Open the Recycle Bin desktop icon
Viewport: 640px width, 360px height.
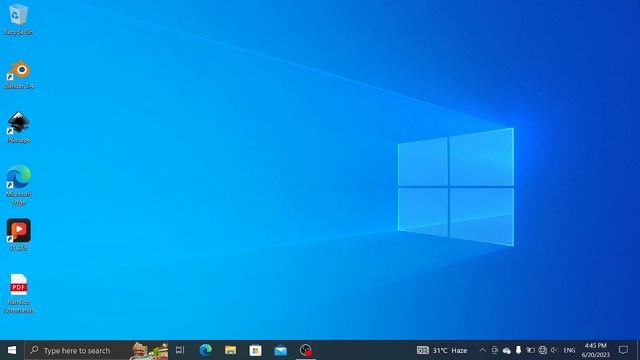(18, 19)
